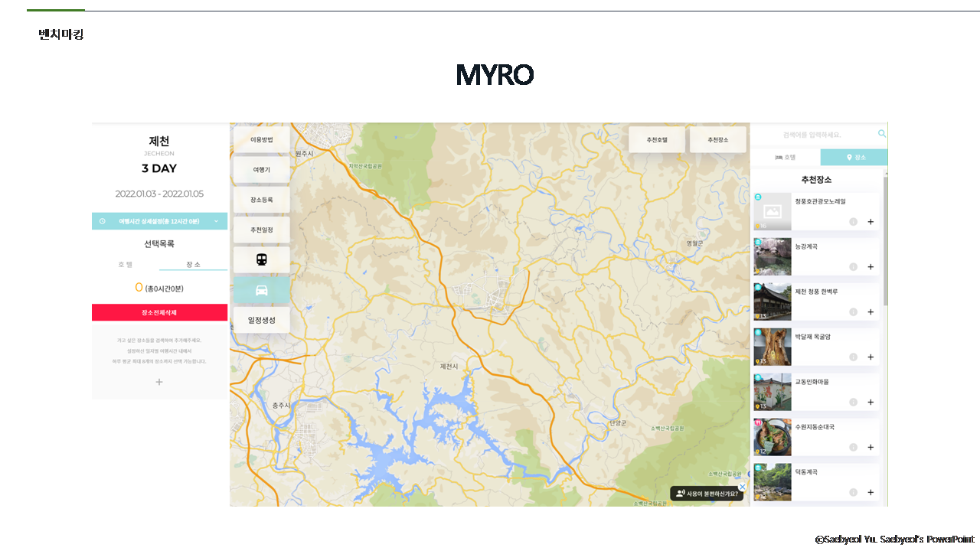Close the 사용이 불편하신가요 popup

742,487
